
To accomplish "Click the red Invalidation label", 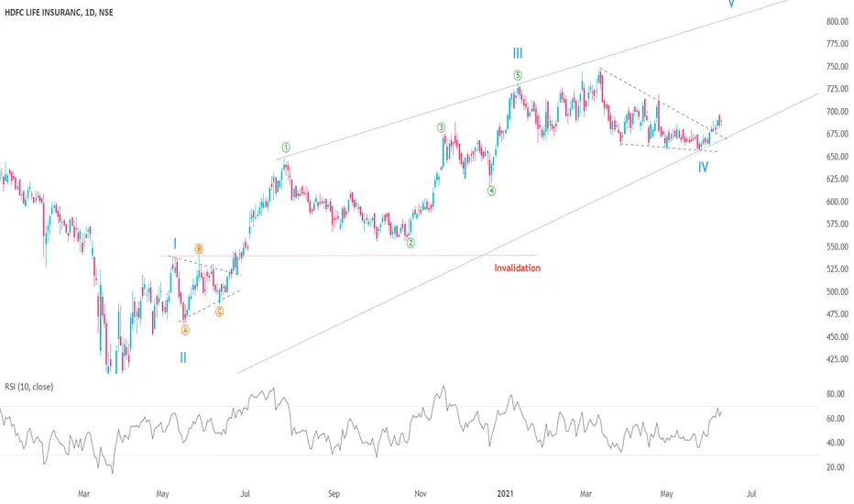I will pyautogui.click(x=518, y=268).
